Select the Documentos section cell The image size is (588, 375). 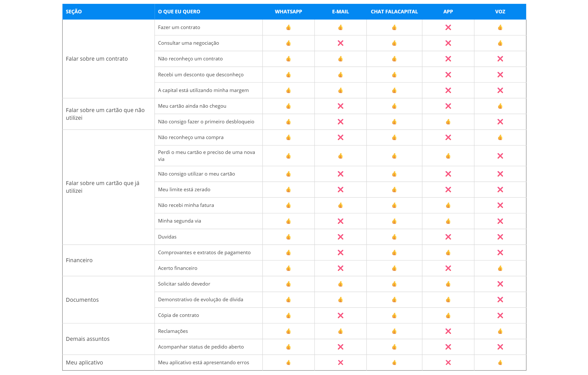tap(82, 300)
